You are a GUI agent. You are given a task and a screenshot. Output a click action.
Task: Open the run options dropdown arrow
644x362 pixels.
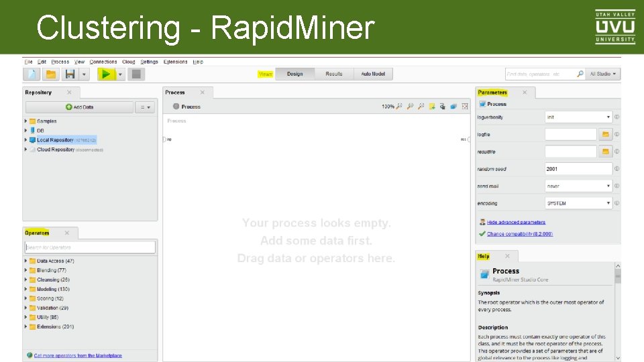point(120,74)
